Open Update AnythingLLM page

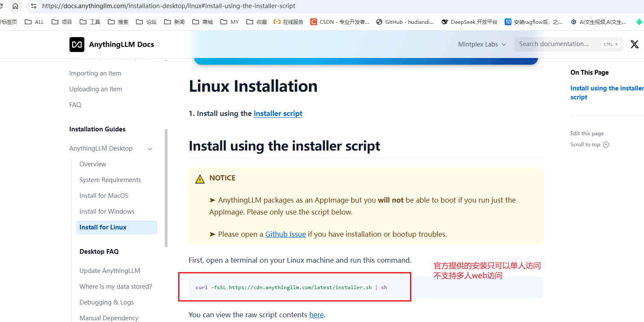[x=110, y=271]
